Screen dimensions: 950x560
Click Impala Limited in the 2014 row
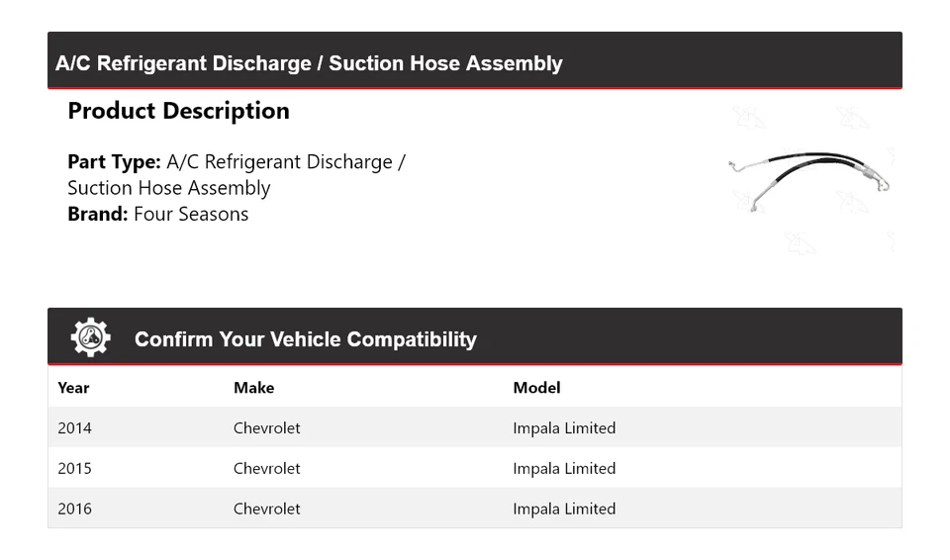coord(564,428)
